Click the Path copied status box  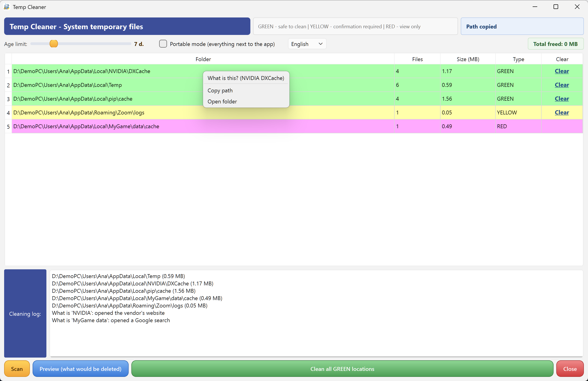522,26
